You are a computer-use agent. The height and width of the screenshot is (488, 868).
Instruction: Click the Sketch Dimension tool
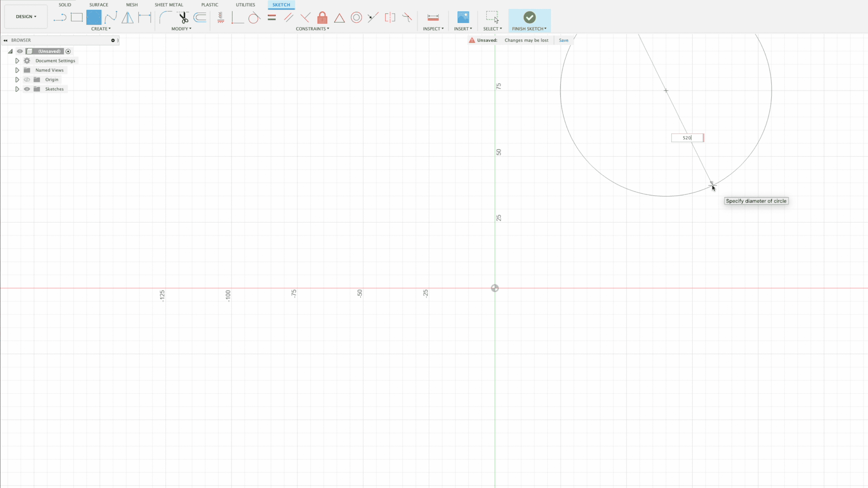click(145, 17)
